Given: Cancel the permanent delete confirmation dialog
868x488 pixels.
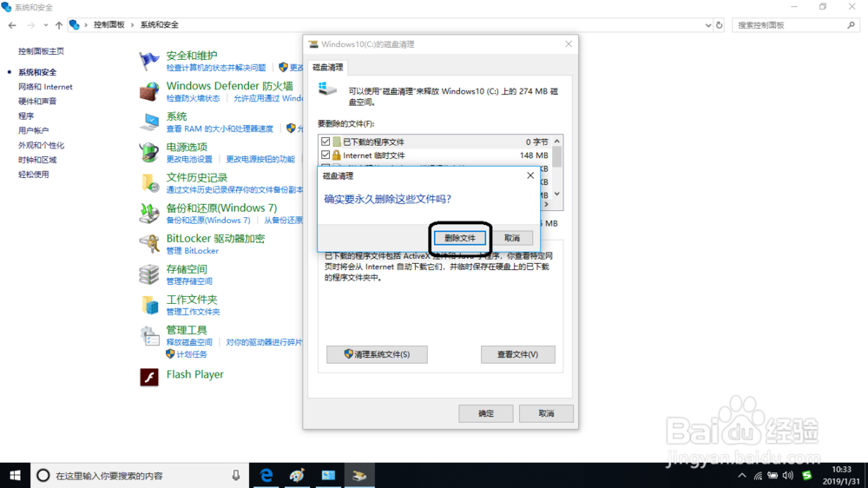Looking at the screenshot, I should click(x=512, y=238).
